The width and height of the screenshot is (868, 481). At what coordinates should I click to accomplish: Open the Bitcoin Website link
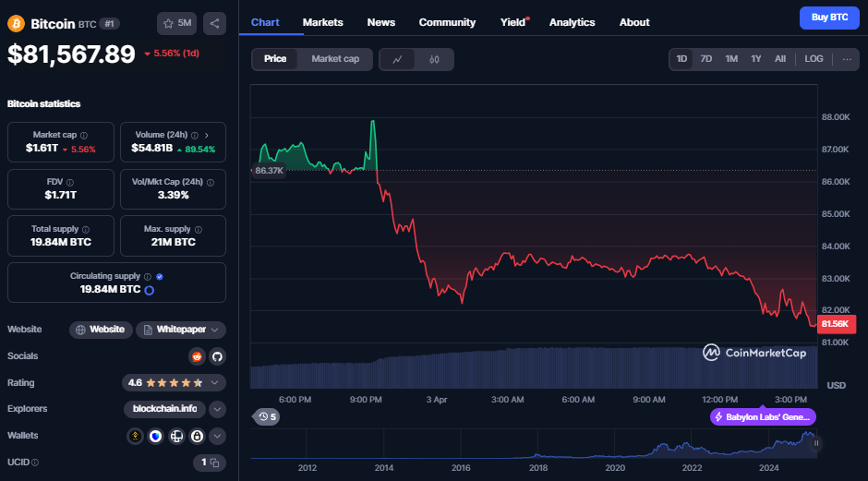101,330
